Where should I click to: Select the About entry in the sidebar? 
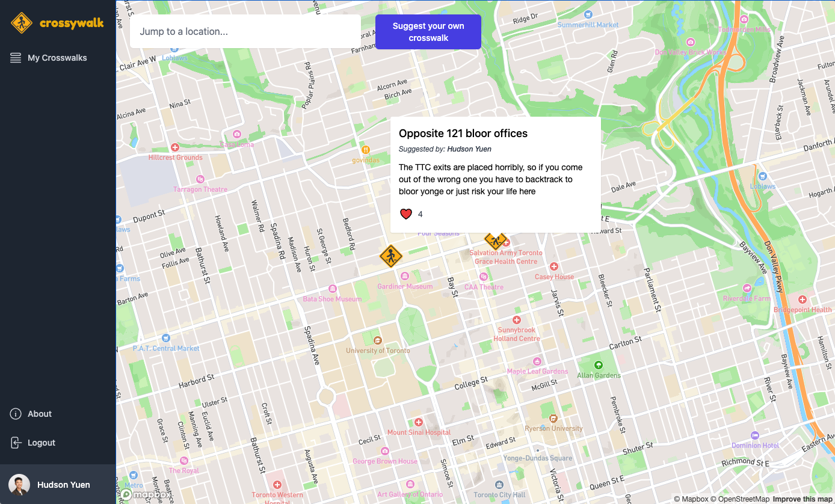tap(39, 414)
